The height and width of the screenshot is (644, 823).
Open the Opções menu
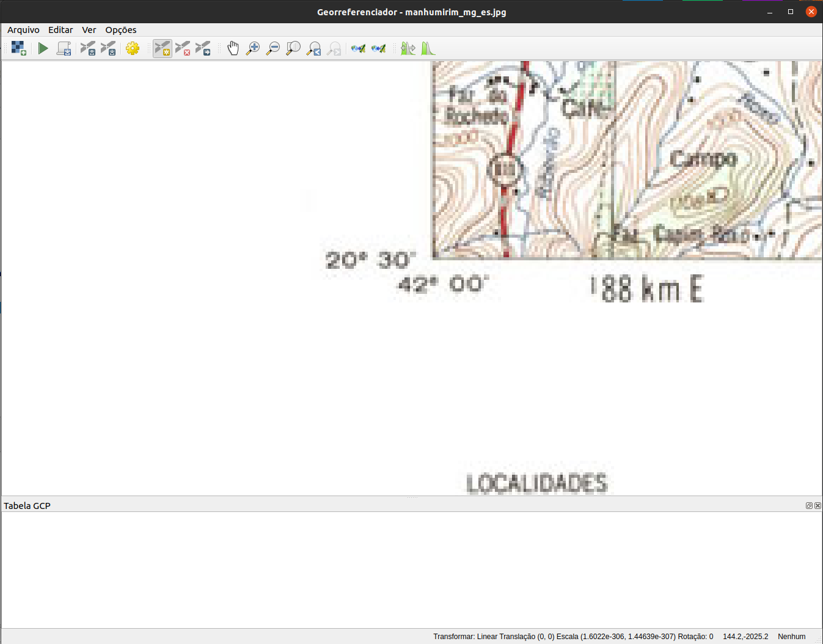(x=121, y=30)
